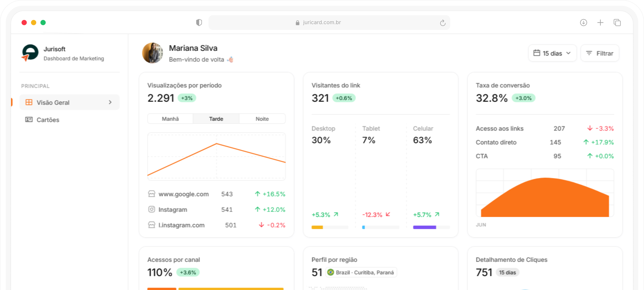The width and height of the screenshot is (644, 290).
Task: Click the 32.8% conversion rate value
Action: [x=492, y=98]
